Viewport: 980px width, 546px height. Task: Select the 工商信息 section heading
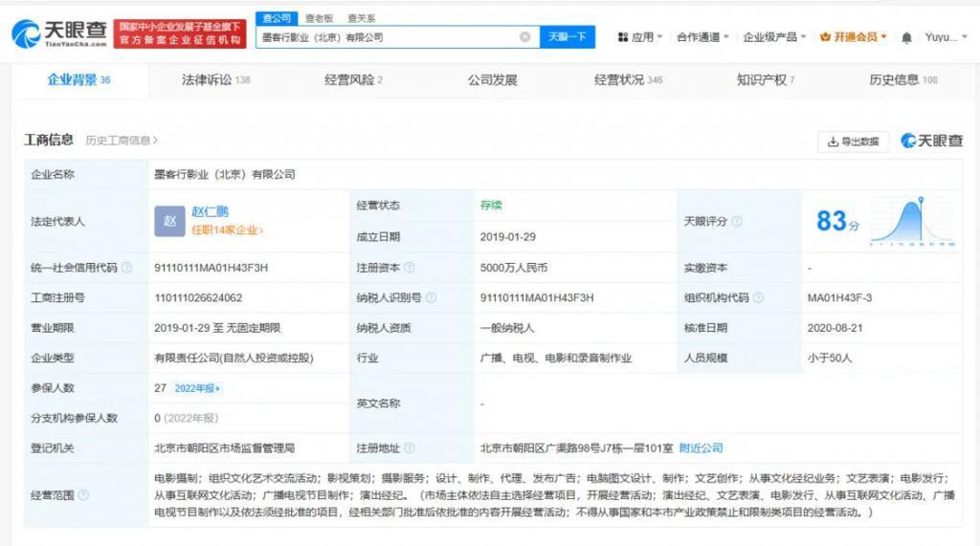tap(49, 140)
